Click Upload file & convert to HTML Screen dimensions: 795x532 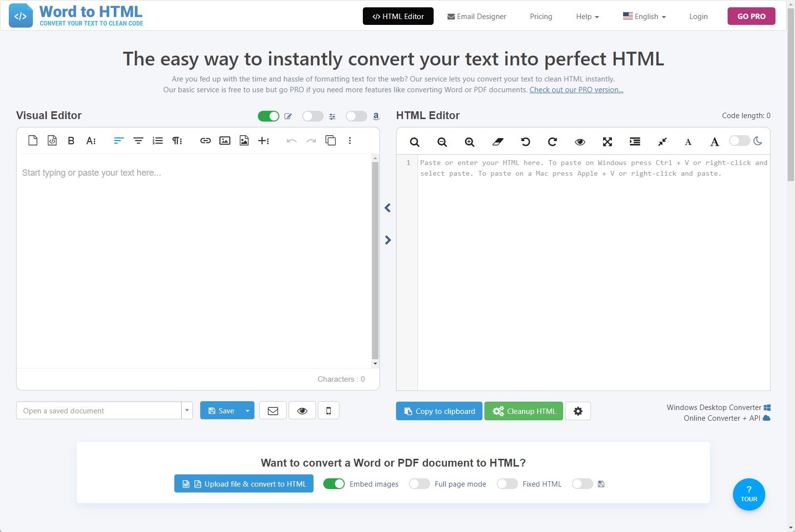(x=244, y=484)
